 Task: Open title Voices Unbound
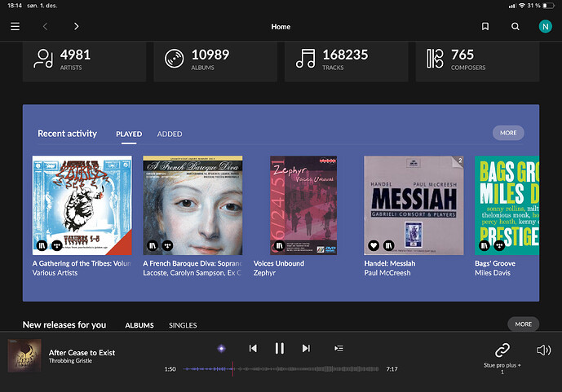click(279, 263)
